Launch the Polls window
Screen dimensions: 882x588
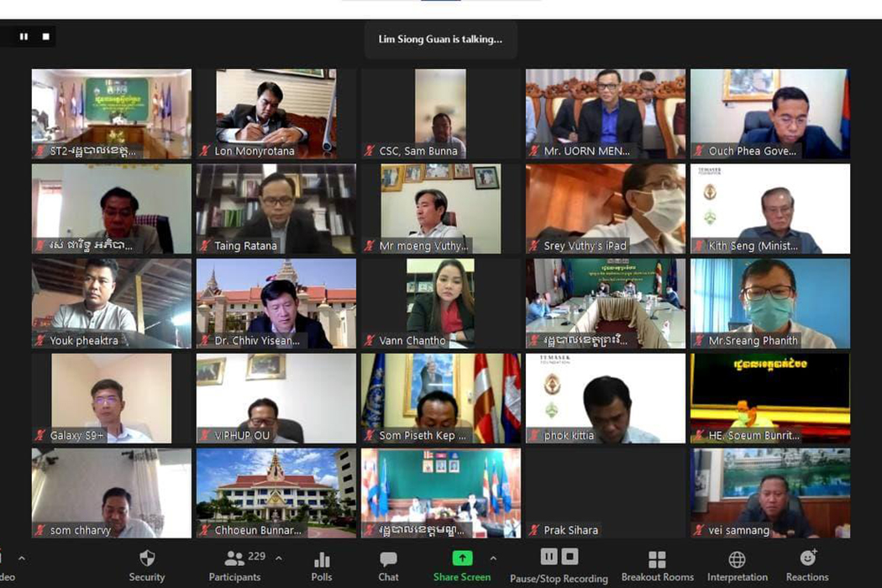pyautogui.click(x=321, y=565)
